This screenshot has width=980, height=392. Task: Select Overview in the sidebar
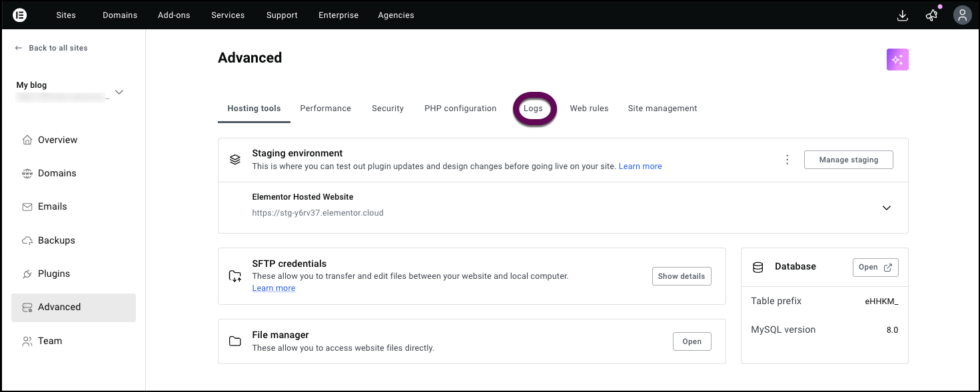tap(56, 139)
